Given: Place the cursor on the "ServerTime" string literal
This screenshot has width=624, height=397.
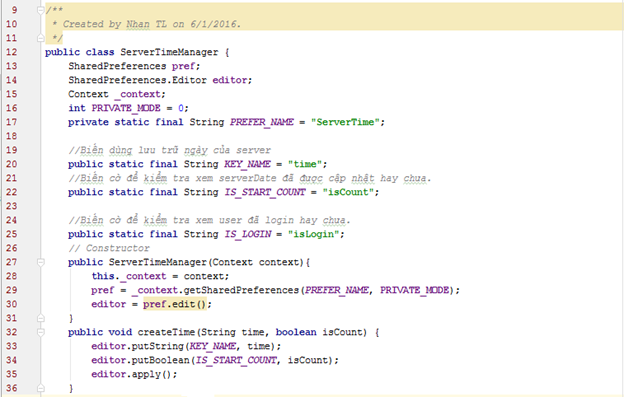Looking at the screenshot, I should coord(345,122).
